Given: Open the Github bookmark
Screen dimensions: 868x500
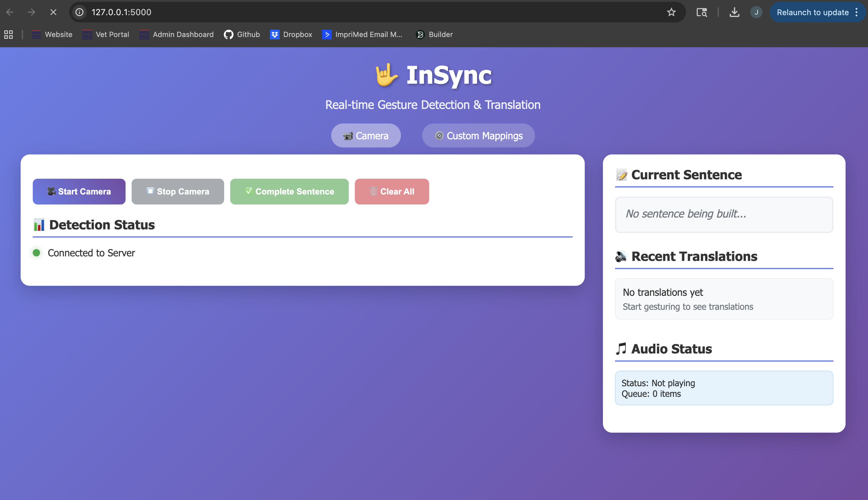Looking at the screenshot, I should point(242,34).
